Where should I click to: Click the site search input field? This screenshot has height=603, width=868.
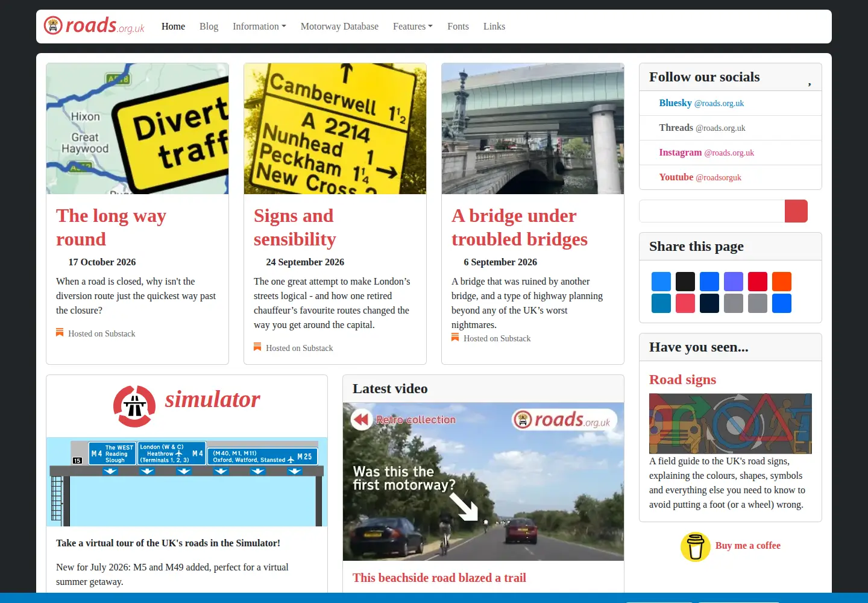pos(712,211)
